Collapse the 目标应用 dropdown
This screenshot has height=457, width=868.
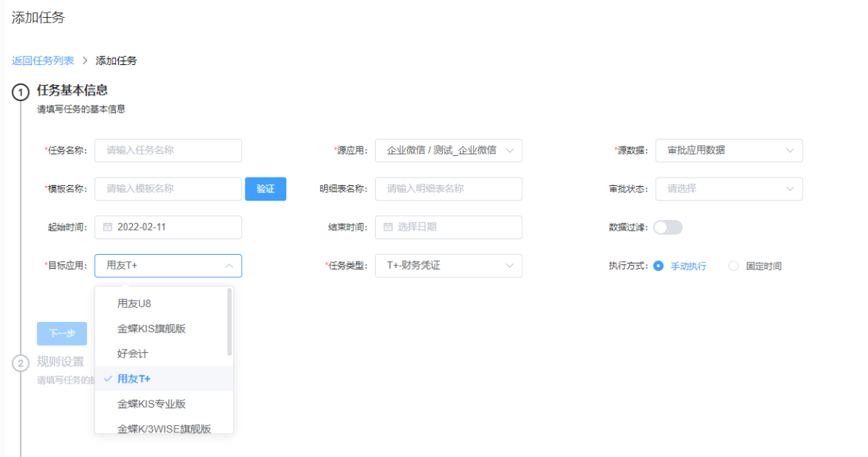(168, 266)
